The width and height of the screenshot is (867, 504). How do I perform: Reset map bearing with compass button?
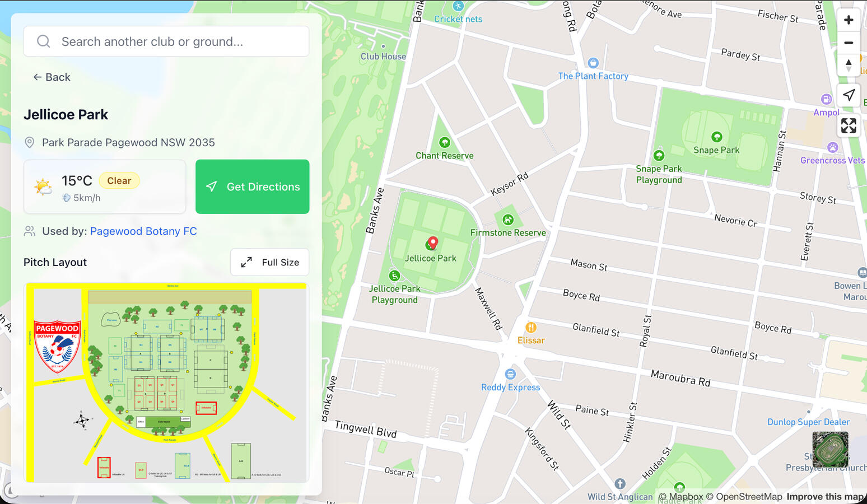point(849,65)
